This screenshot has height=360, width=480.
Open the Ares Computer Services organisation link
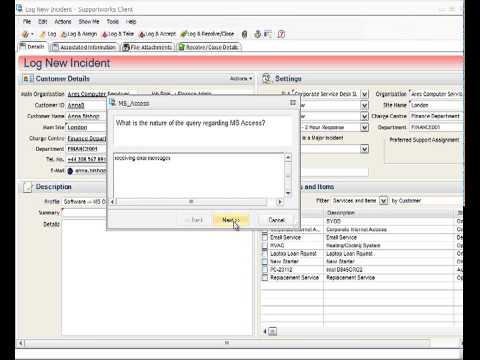pos(98,94)
